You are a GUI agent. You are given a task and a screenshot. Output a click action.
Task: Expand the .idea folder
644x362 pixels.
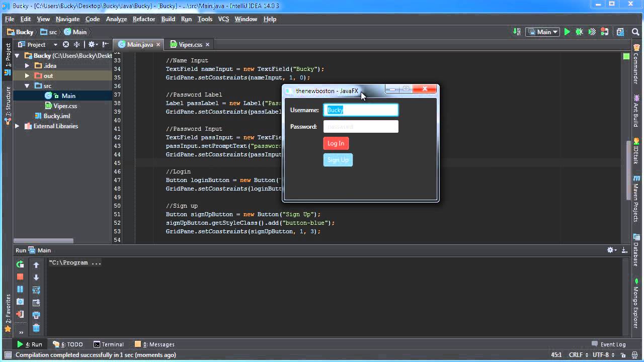(x=27, y=66)
